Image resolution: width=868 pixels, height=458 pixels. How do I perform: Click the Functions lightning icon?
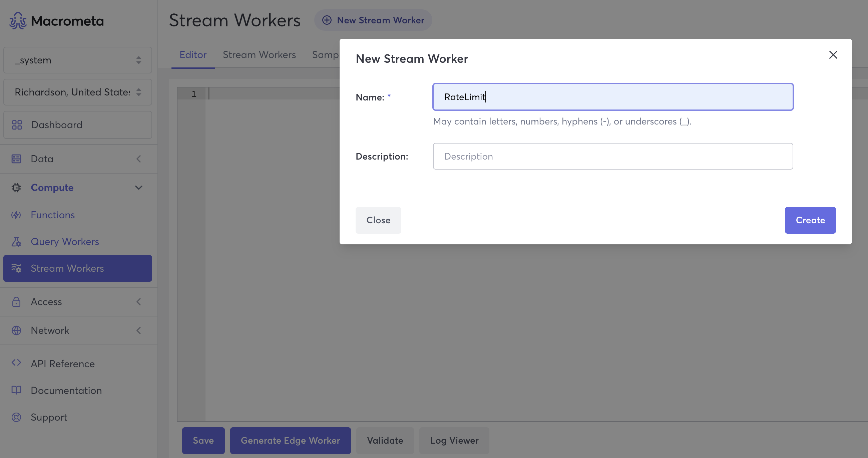16,215
